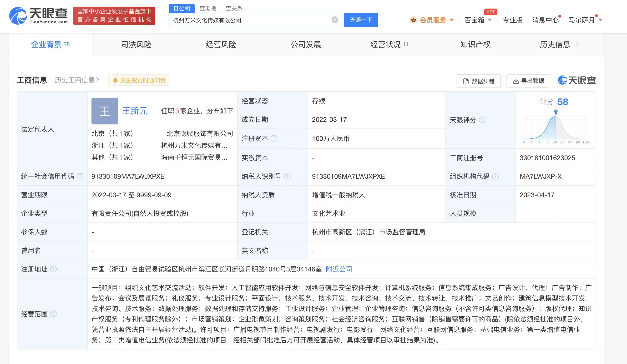The height and width of the screenshot is (364, 627).
Task: Open the truncated 杭州万米文化传媒有… link under 王新元
Action: tap(194, 145)
